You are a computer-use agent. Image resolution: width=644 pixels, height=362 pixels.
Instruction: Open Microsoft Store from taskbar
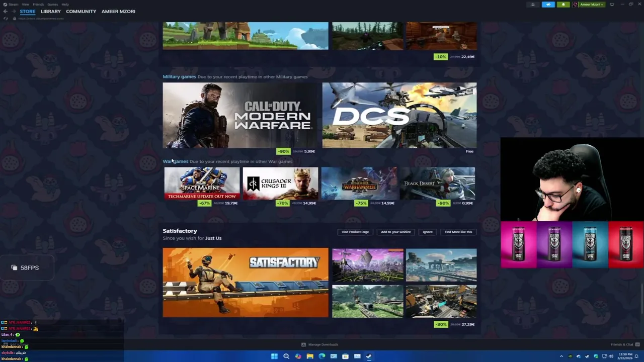point(345,356)
